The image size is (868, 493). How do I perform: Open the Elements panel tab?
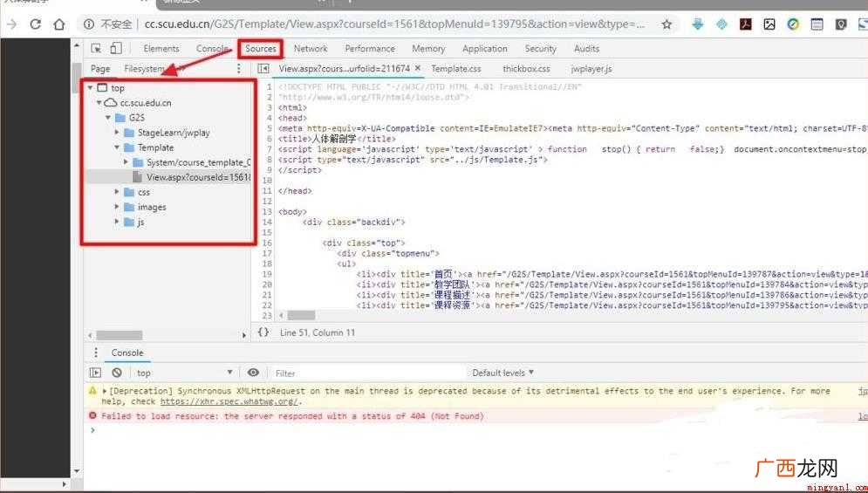[161, 49]
